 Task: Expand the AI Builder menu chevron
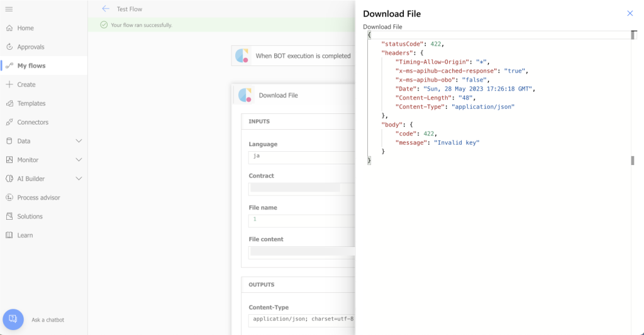[79, 179]
